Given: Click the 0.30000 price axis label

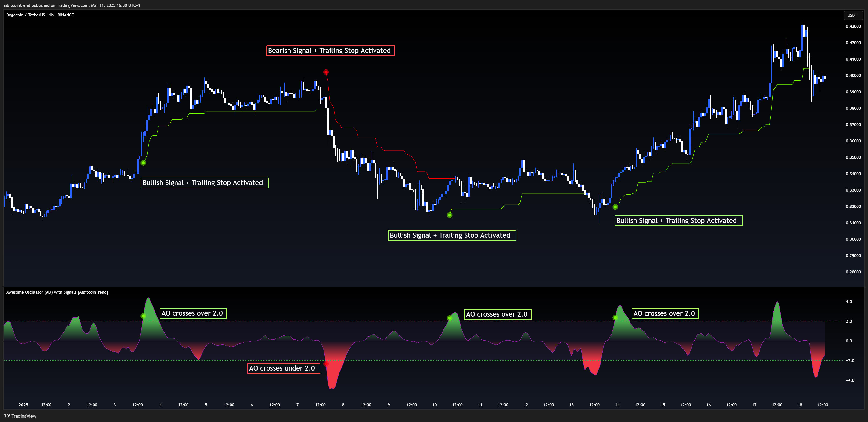Looking at the screenshot, I should [x=853, y=239].
